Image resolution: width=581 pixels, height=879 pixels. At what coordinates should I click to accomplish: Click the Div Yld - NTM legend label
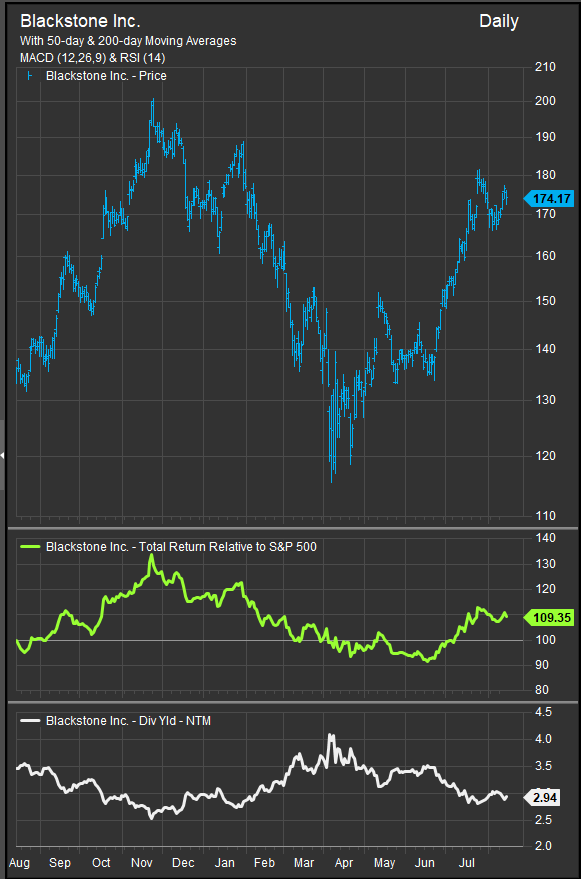pyautogui.click(x=128, y=721)
